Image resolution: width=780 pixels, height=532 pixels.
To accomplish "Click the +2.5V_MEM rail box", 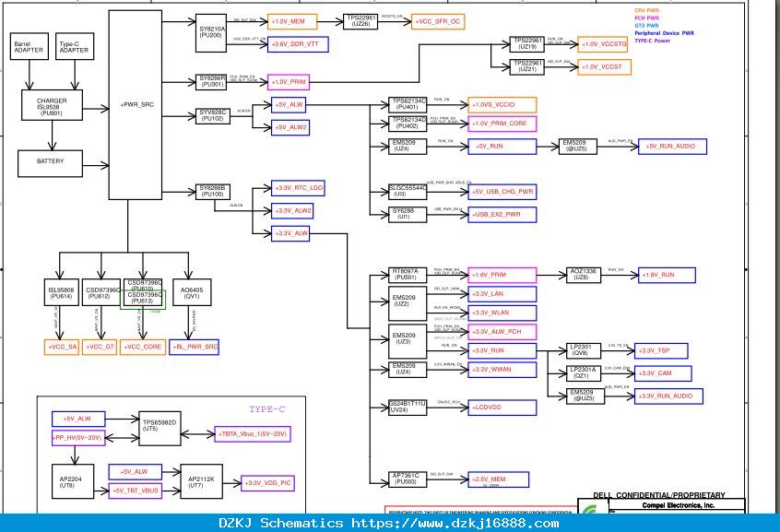I will point(499,479).
